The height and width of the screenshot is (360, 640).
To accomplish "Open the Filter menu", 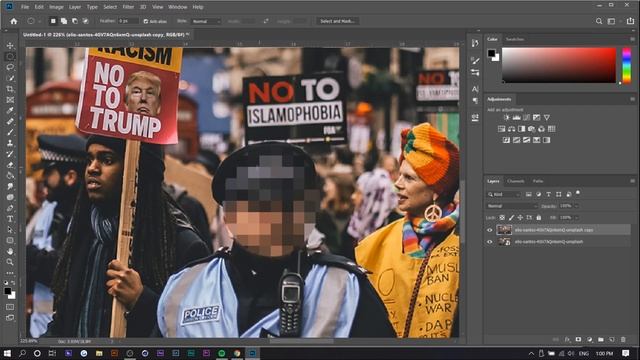I will 128,7.
